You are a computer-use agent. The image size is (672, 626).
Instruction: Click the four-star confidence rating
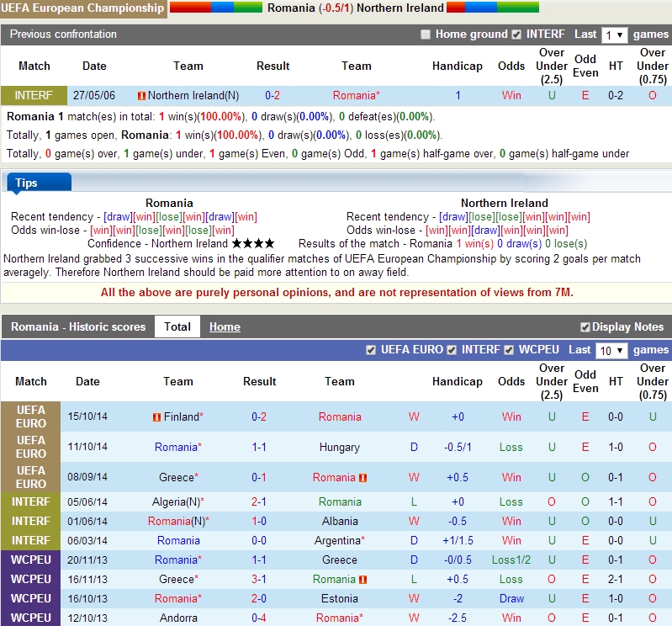[x=253, y=243]
